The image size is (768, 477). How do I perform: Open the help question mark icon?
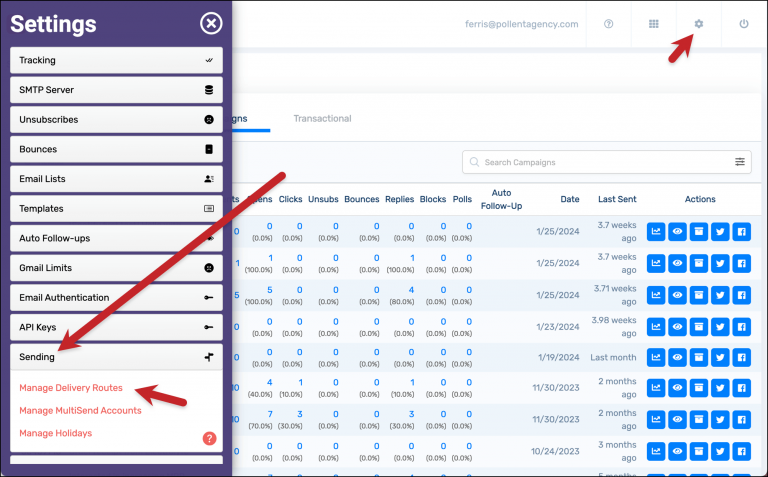tap(608, 24)
